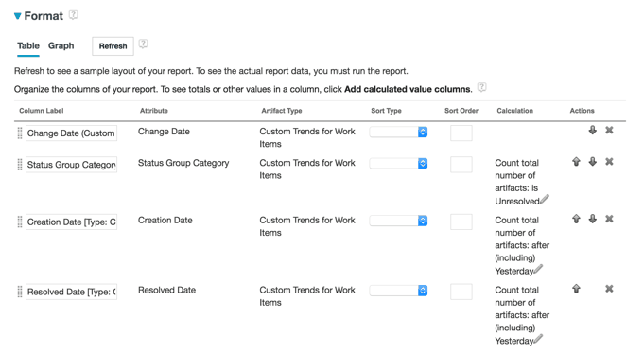Click the Sort Order column header

pos(461,111)
